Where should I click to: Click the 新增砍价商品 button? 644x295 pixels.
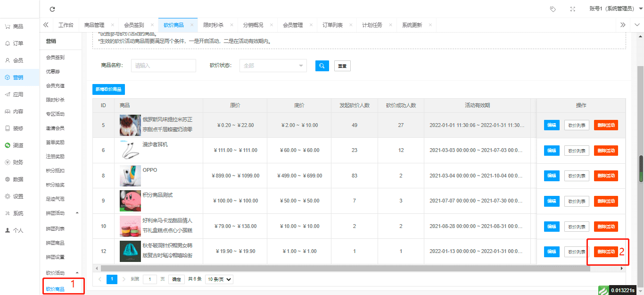pos(108,89)
